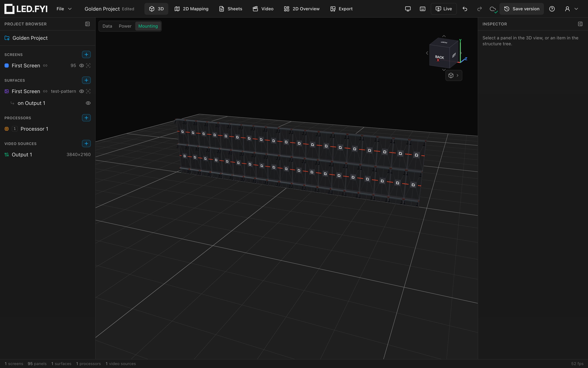Open the Sheets tab
The width and height of the screenshot is (588, 368).
coord(231,9)
